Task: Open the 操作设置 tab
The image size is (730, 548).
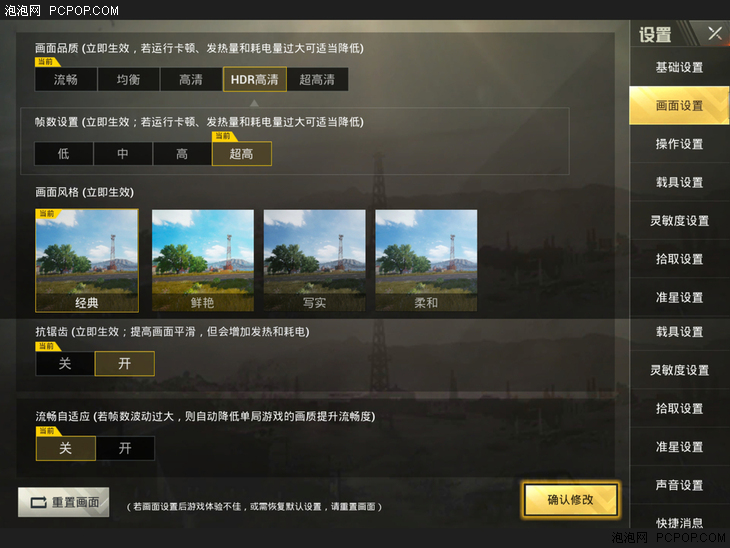Action: coord(679,144)
